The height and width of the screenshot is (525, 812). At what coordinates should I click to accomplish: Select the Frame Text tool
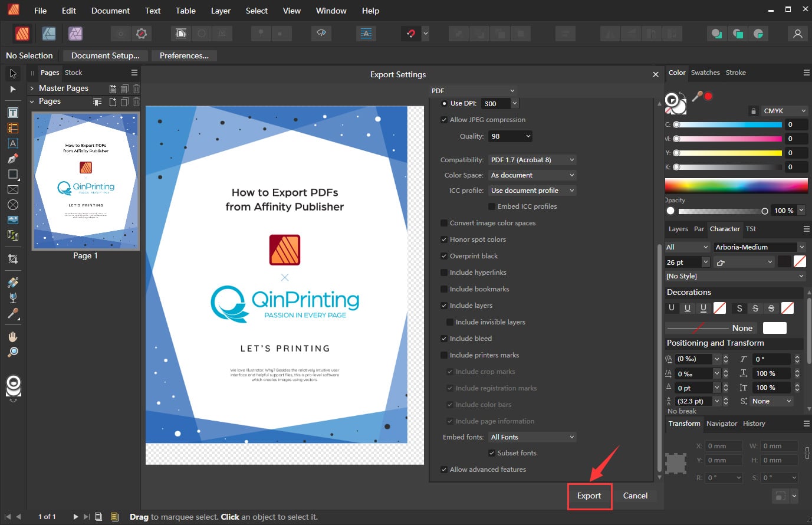[13, 113]
